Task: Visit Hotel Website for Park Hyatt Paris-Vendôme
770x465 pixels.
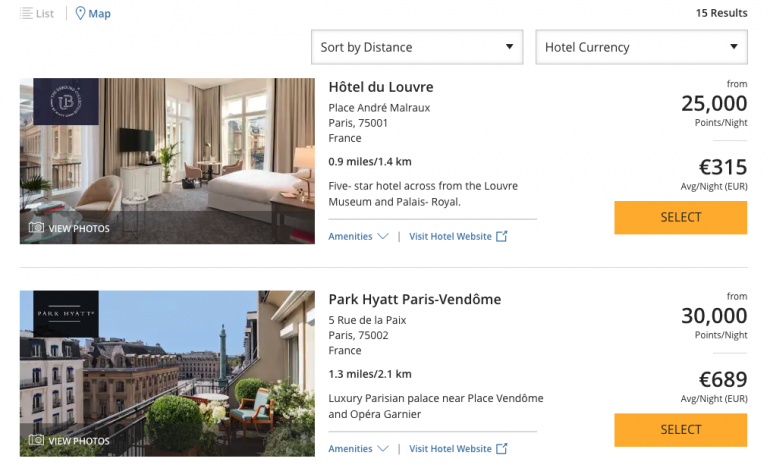Action: [450, 449]
